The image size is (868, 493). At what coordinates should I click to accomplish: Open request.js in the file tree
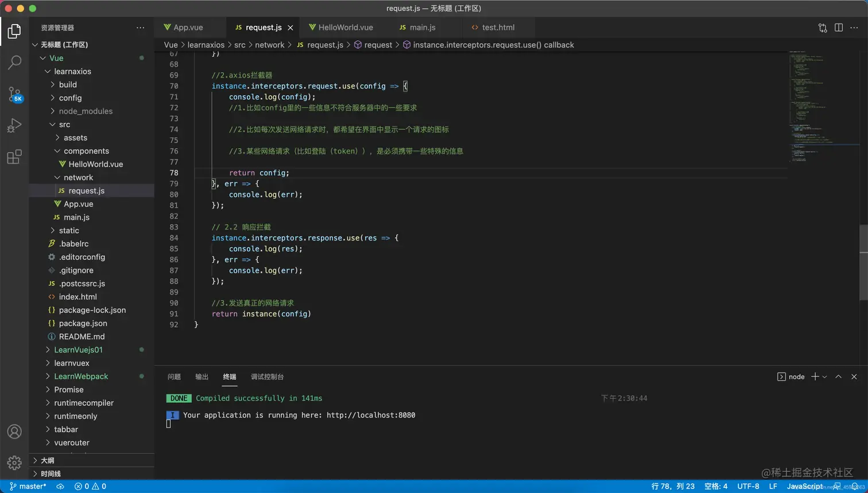(x=92, y=191)
